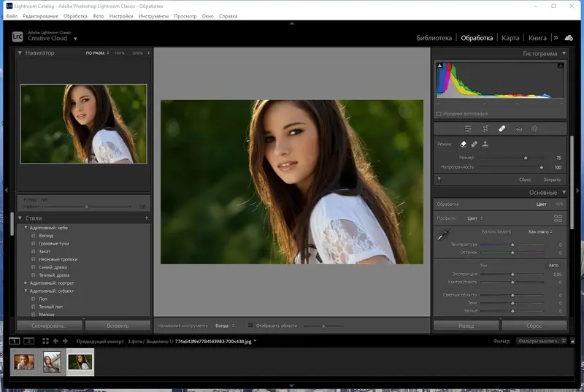Viewport: 584px width, 392px height.
Task: Click the cloud sync status icon
Action: coord(568,37)
